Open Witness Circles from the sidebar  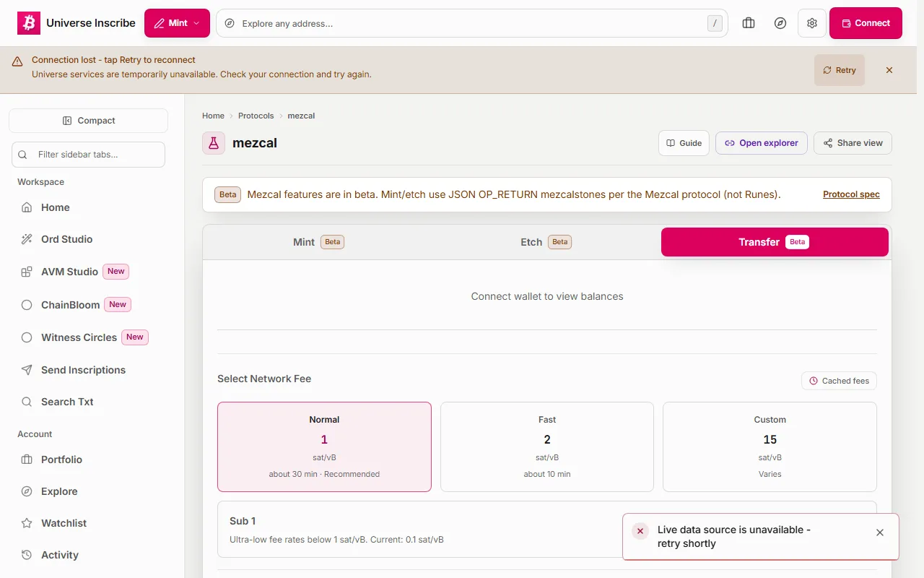[x=88, y=337]
